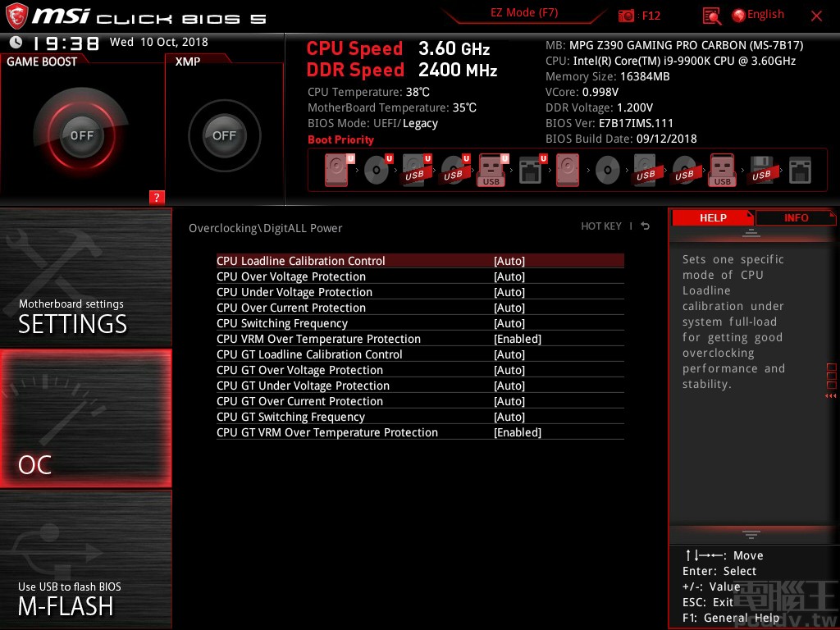Change the CPU VRM Over Temperature Protection [Enabled] value
Screen dimensions: 840x630
pos(518,339)
